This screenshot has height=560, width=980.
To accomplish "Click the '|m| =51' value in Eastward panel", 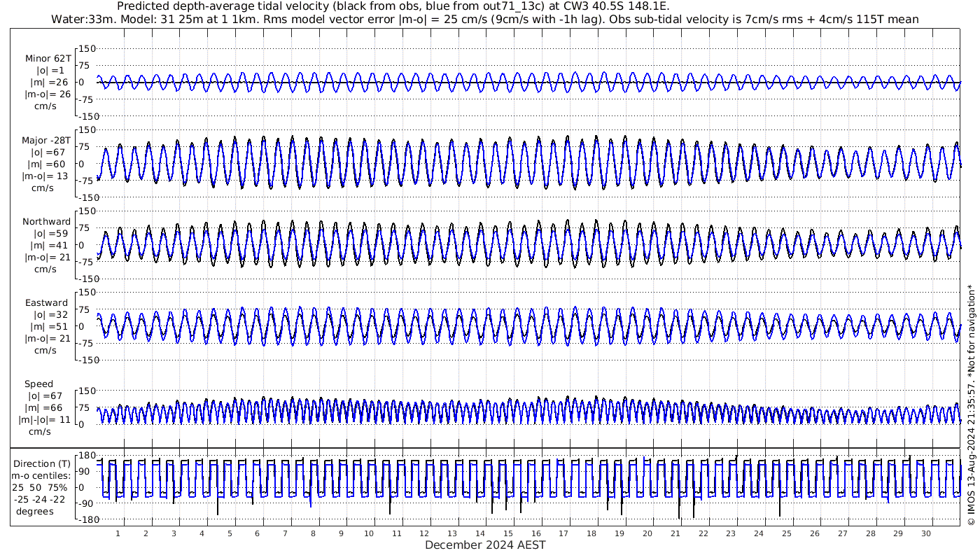I will click(x=50, y=327).
